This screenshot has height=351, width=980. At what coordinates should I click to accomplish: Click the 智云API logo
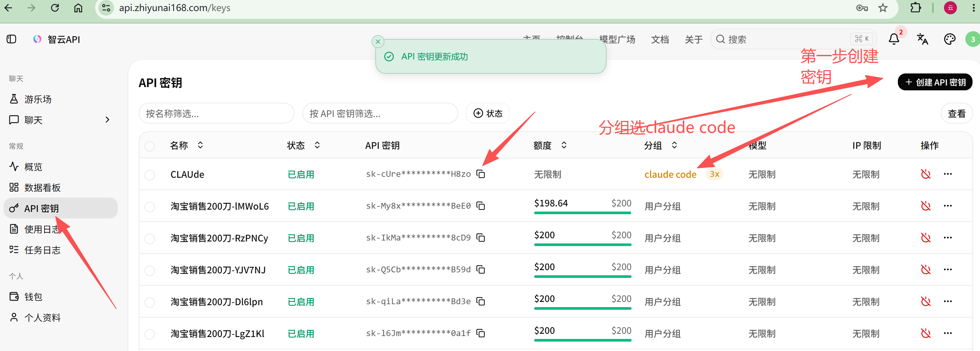tap(37, 39)
